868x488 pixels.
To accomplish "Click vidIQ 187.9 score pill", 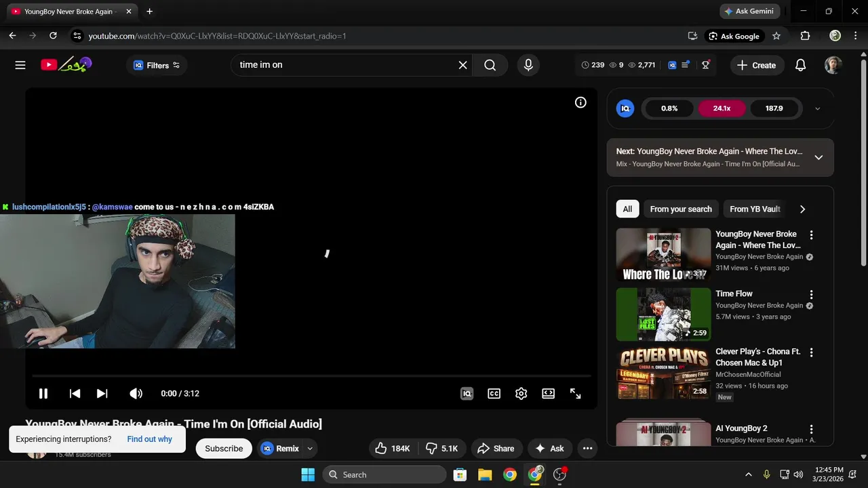I will coord(774,108).
